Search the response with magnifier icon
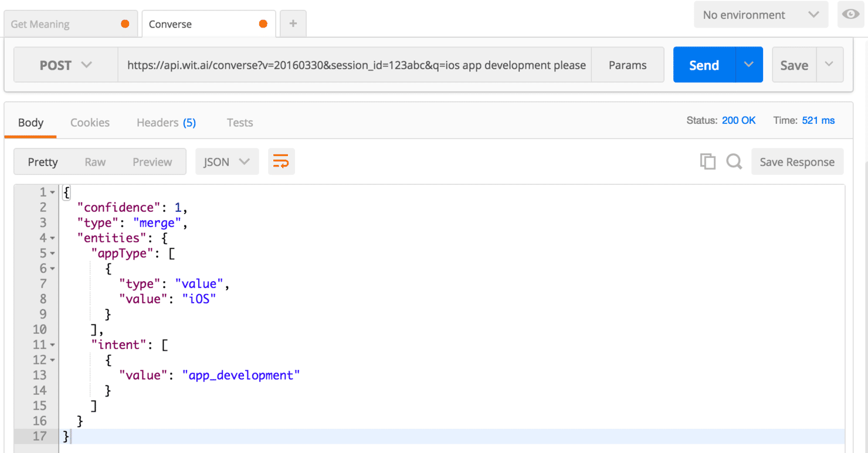Image resolution: width=868 pixels, height=453 pixels. click(x=734, y=161)
